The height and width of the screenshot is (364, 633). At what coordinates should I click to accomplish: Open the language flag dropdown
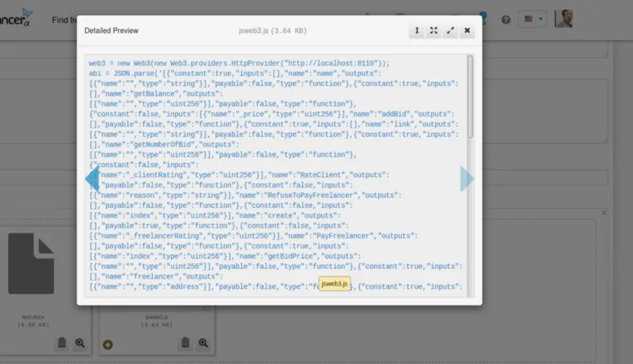tap(533, 19)
